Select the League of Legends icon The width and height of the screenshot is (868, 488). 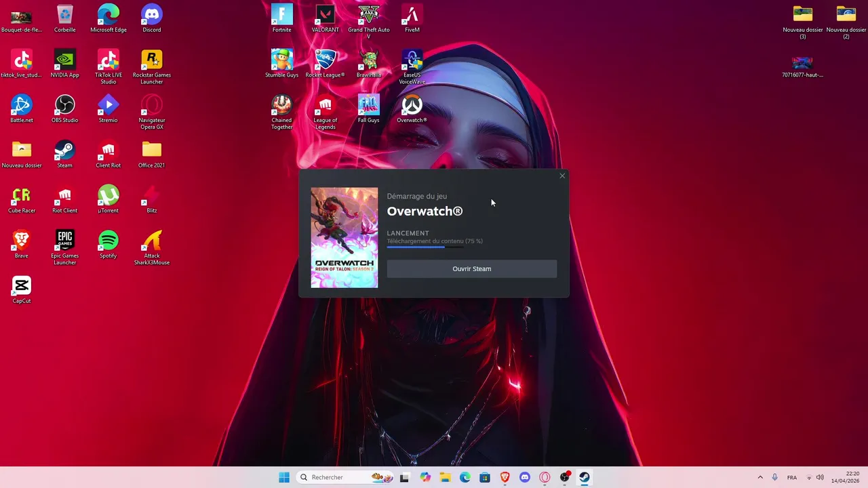coord(325,112)
